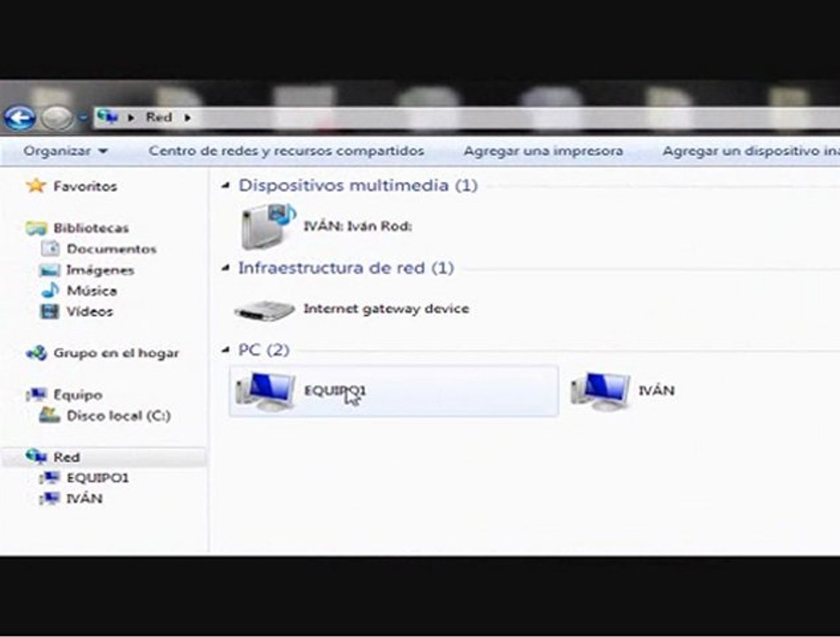Click the network icon in the address bar

point(108,116)
